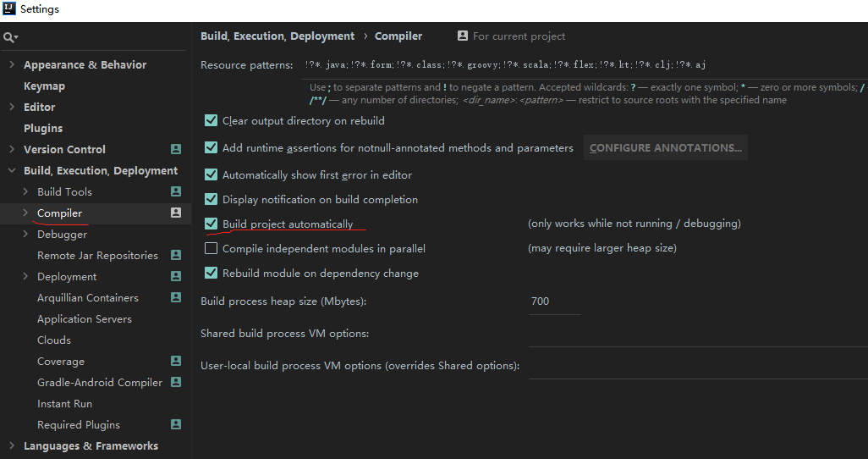Click the project icon beside Coverage
Screen dimensions: 868x459
176,361
